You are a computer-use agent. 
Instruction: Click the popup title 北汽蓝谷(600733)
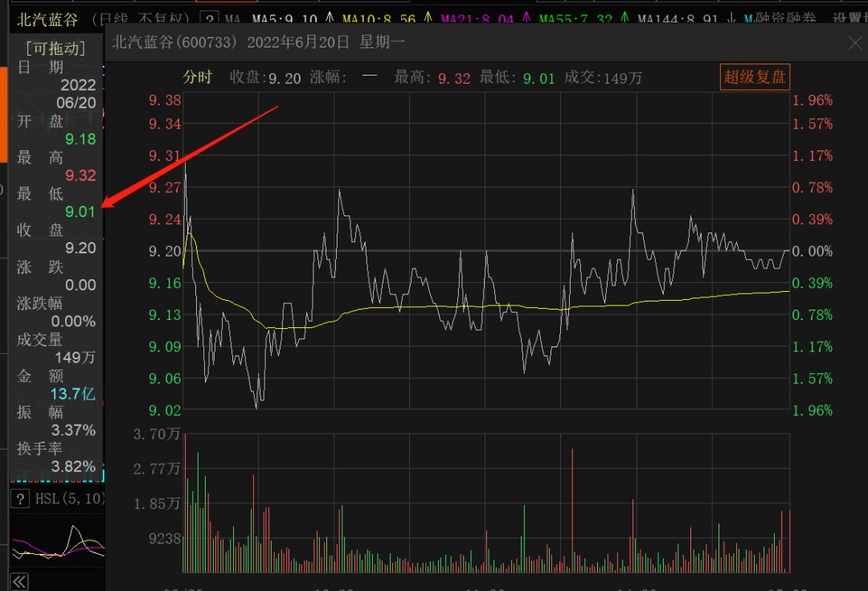175,42
